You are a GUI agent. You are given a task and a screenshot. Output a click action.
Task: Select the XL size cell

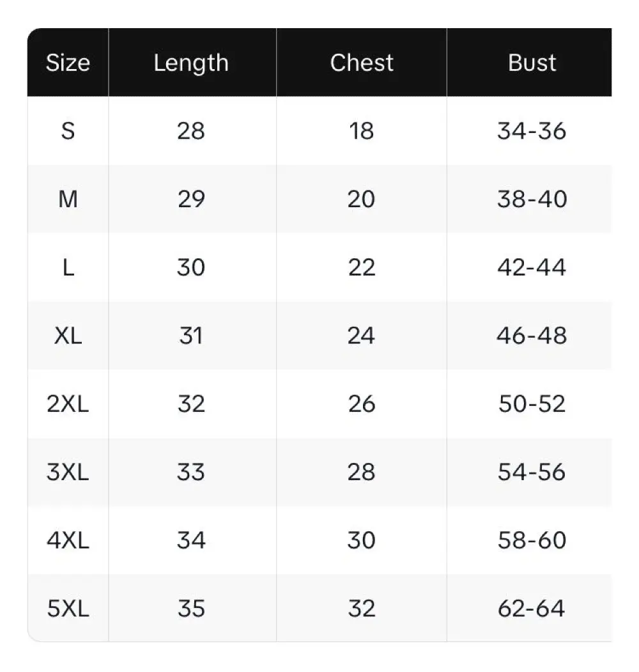[68, 336]
